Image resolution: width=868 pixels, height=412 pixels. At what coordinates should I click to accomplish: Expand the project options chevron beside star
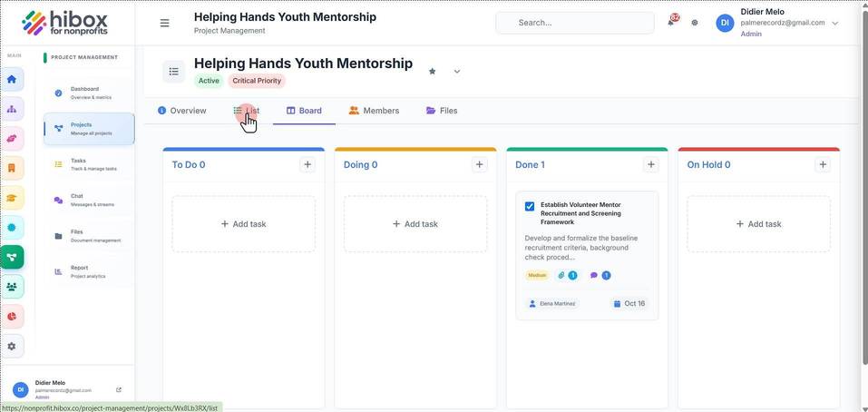[x=457, y=72]
